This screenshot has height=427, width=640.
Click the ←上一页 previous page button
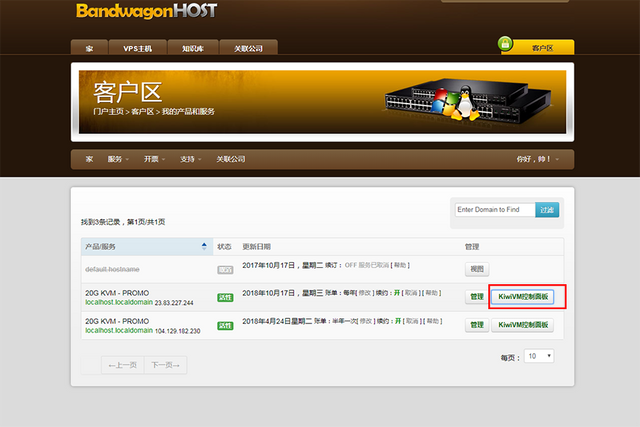point(122,365)
